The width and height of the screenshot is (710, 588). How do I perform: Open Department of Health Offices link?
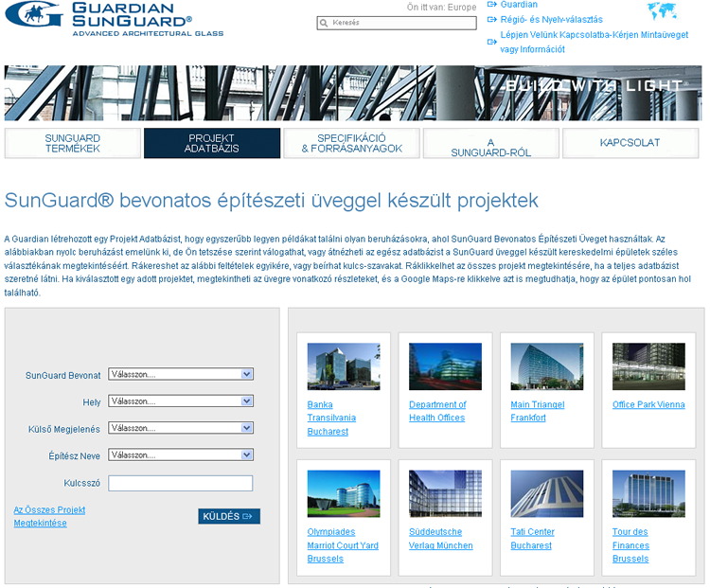click(437, 411)
